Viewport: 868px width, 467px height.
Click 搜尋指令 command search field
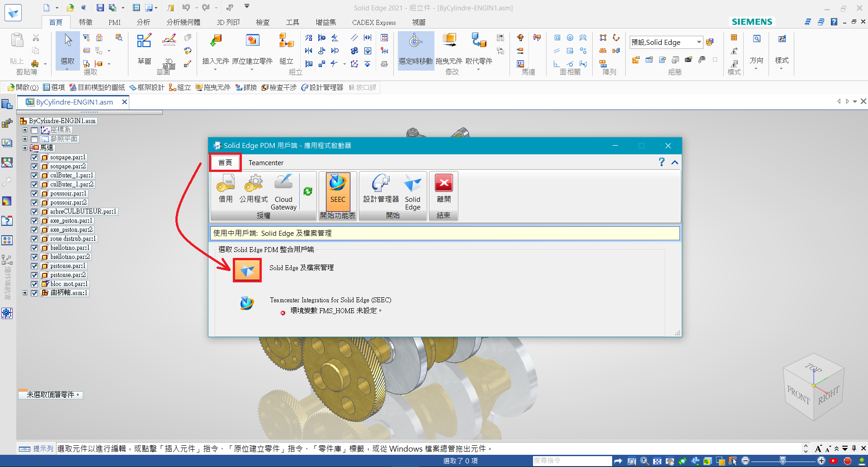(572, 461)
